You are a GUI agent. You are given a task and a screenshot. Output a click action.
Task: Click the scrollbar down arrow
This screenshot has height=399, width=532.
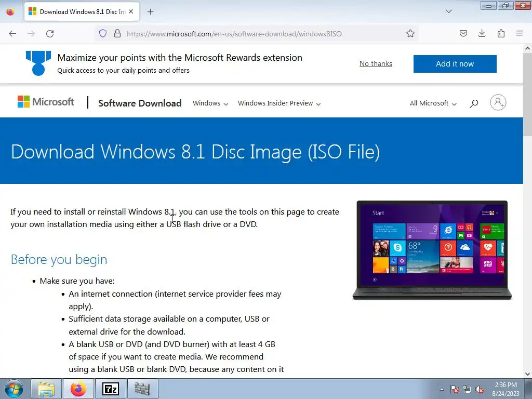(527, 374)
